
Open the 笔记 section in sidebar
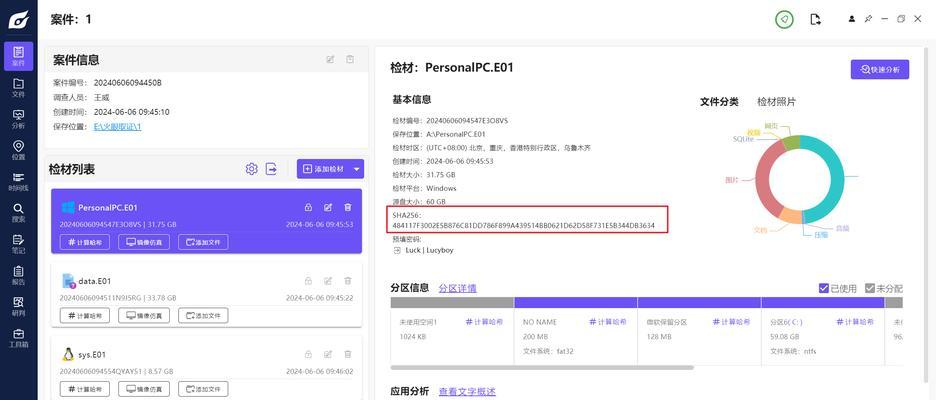coord(19,244)
